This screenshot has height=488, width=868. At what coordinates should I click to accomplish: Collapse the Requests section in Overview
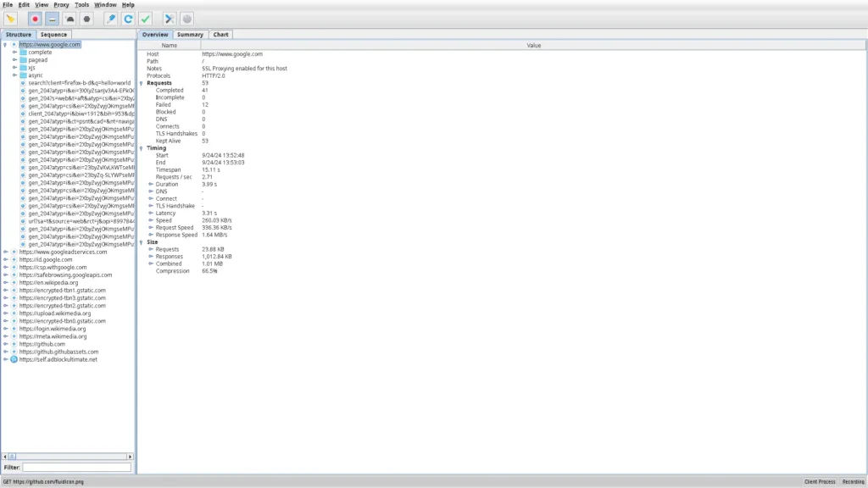coord(142,83)
